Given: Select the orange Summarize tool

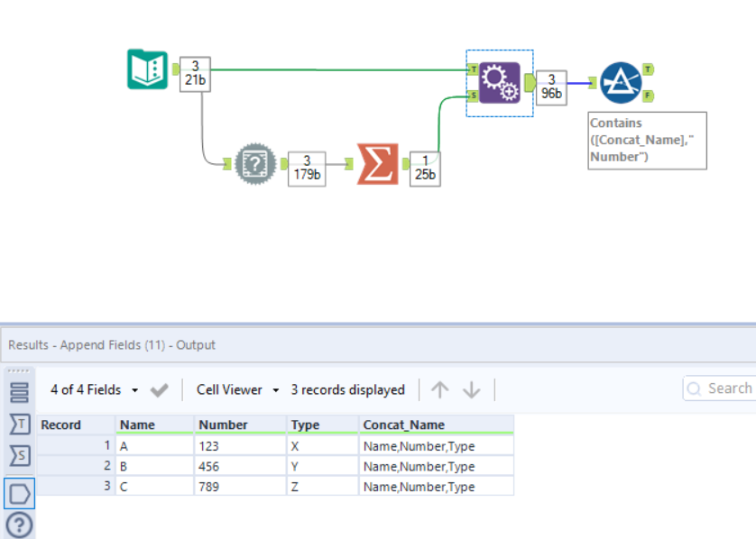Looking at the screenshot, I should (377, 164).
